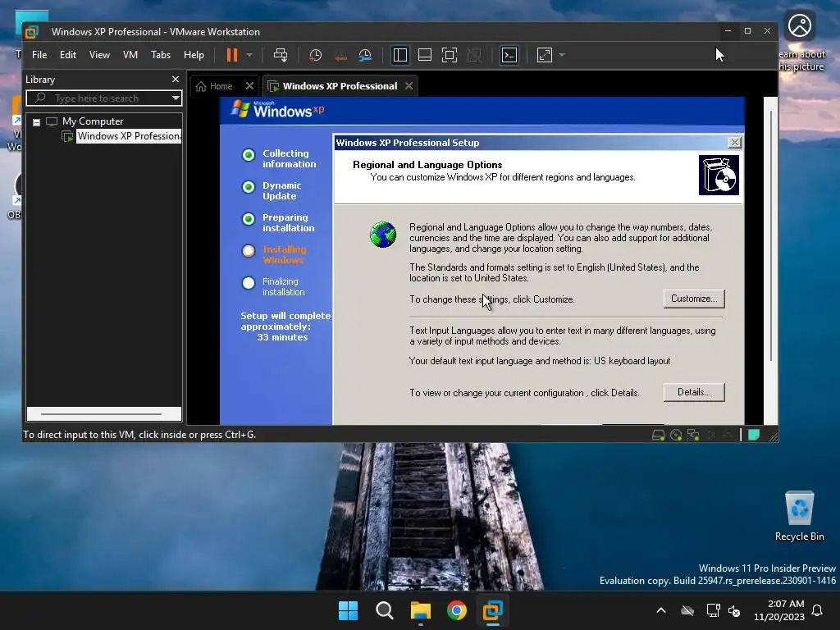840x630 pixels.
Task: Open the snapshot manager
Action: pyautogui.click(x=365, y=55)
